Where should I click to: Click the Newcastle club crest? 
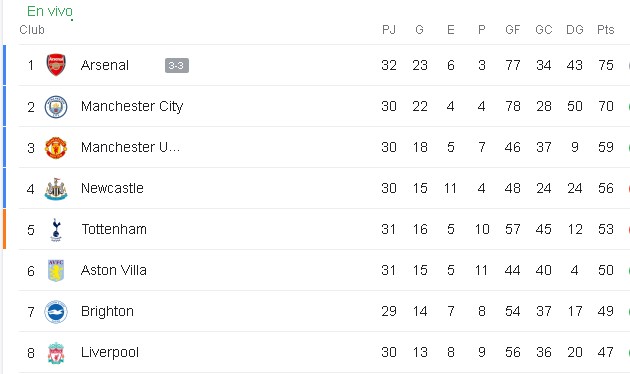coord(56,189)
